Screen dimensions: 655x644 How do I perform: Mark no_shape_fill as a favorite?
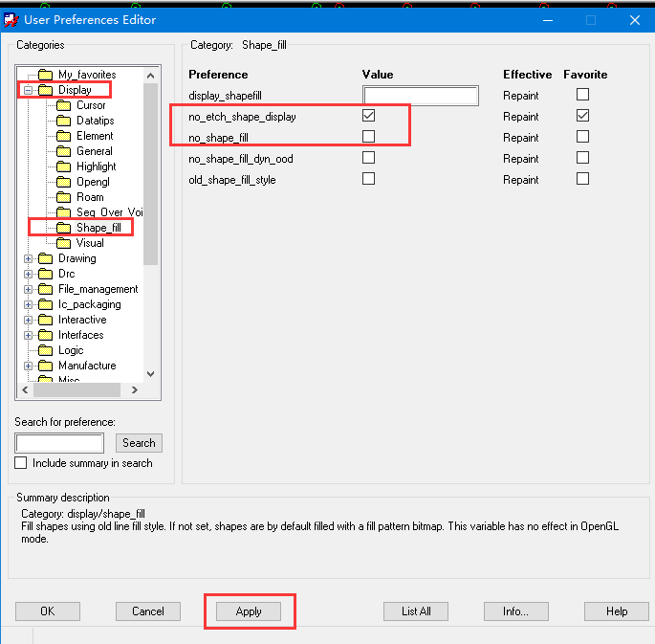tap(582, 136)
